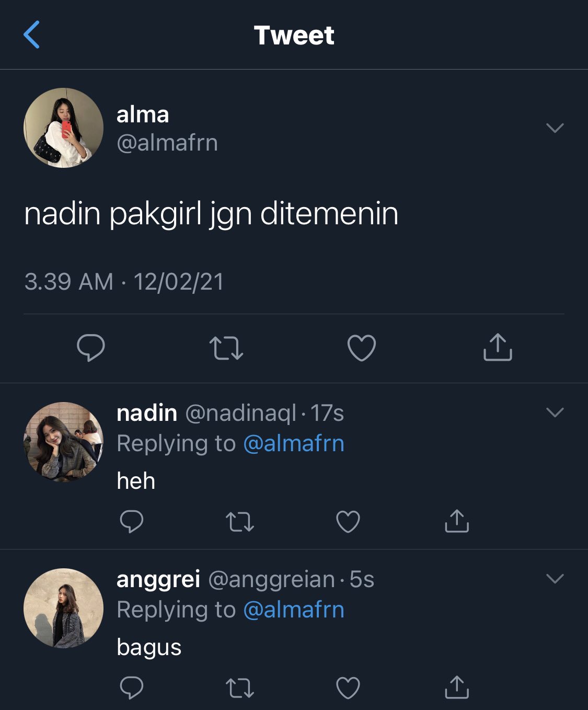Open options chevron on alma's tweet

tap(555, 128)
